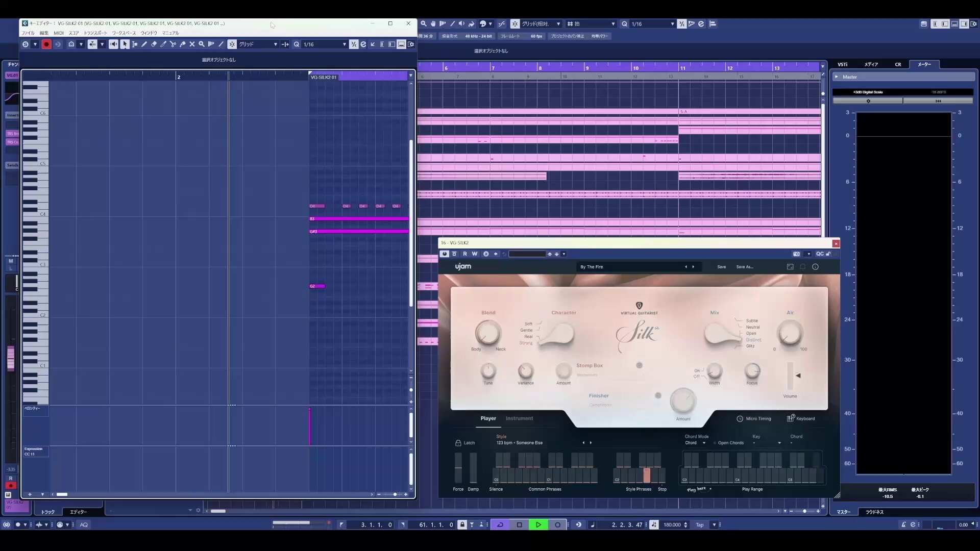Open the ウィンドウ menu
Screen dimensions: 980x551
pos(149,33)
